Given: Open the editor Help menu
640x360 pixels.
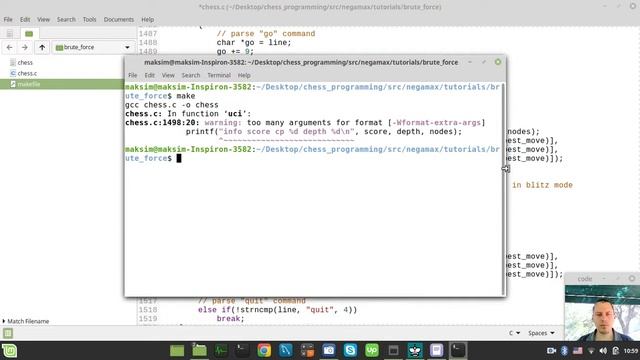Looking at the screenshot, I should tap(148, 19).
